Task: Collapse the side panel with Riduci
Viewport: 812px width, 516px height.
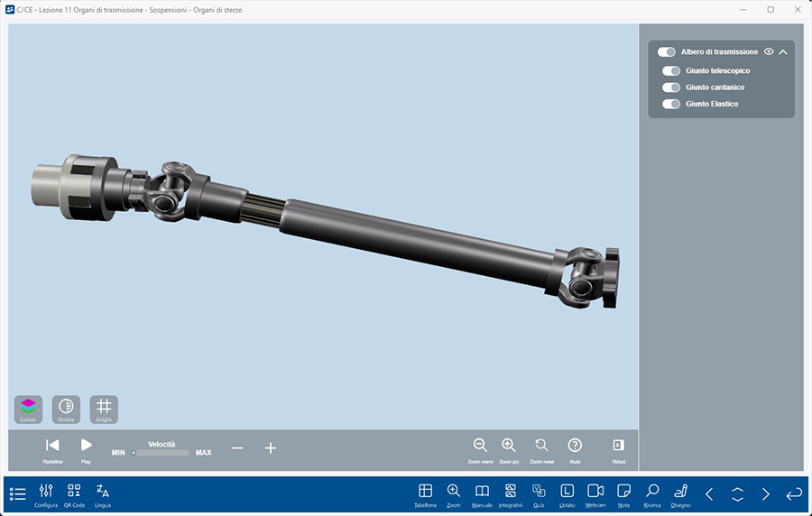Action: coord(618,448)
